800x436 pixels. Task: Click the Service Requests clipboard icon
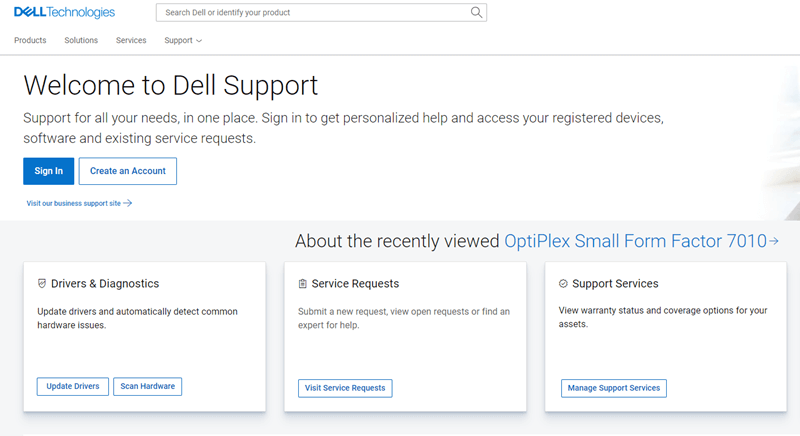click(303, 284)
